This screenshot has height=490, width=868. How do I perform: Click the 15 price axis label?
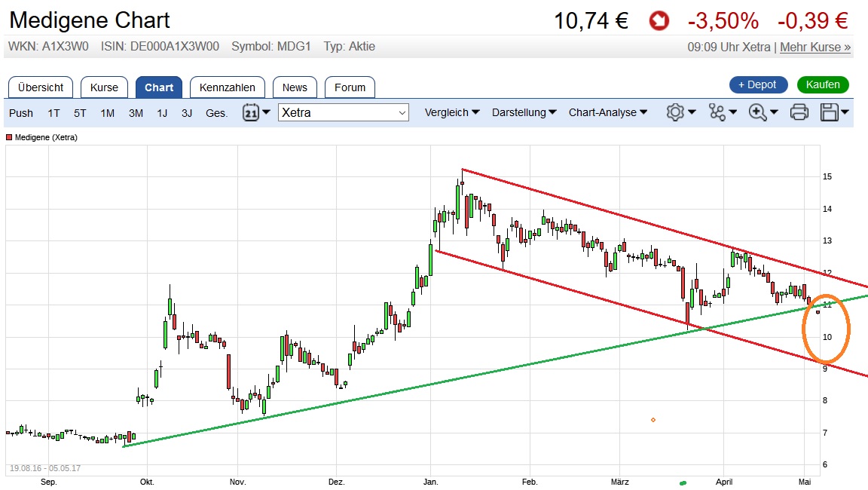point(827,176)
